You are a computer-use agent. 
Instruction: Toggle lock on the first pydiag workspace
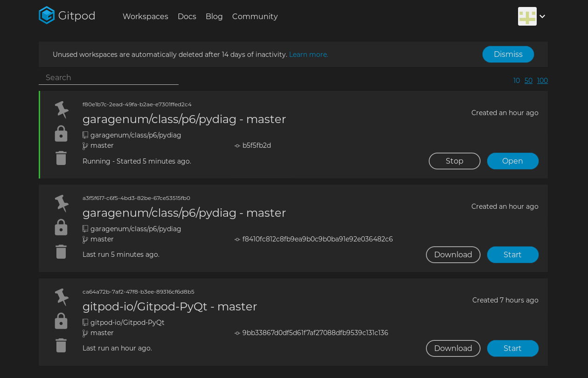(x=61, y=134)
